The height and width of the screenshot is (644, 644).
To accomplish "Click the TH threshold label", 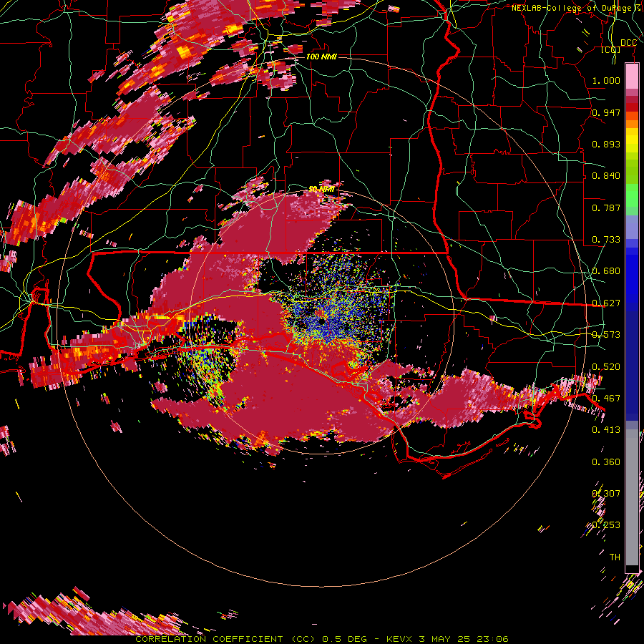I will 615,557.
